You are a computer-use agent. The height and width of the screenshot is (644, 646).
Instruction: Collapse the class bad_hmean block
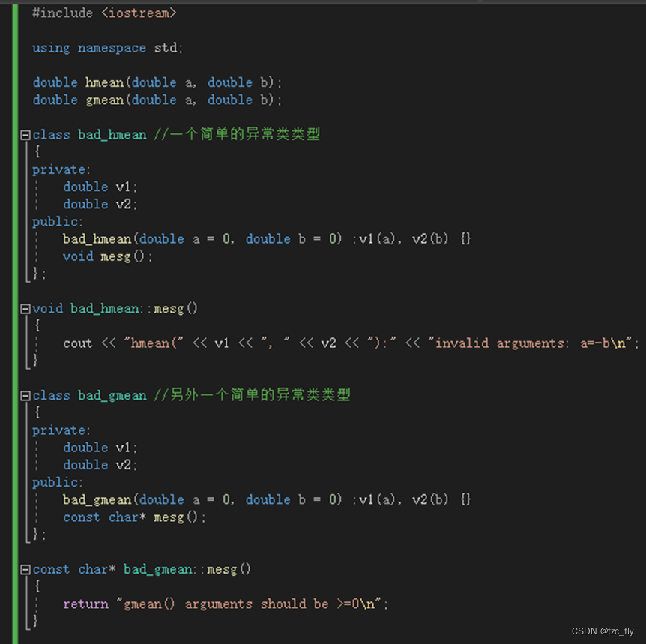pos(25,135)
